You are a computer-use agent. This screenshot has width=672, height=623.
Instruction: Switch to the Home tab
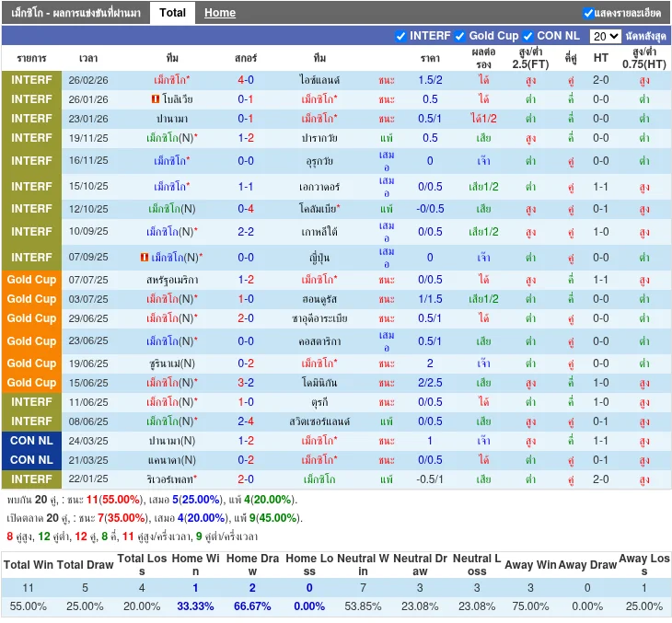pyautogui.click(x=220, y=13)
